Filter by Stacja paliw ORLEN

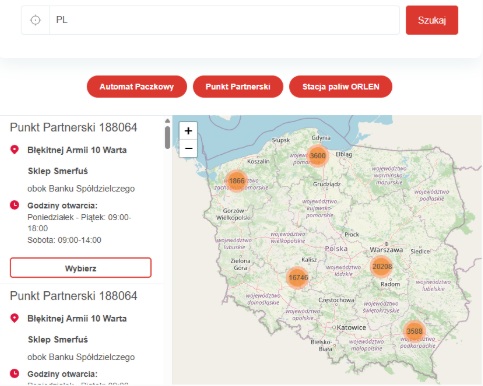click(340, 87)
